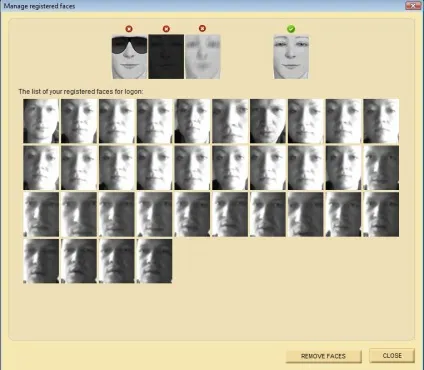Select second registered face in fourth row
424x370 pixels.
[79, 261]
